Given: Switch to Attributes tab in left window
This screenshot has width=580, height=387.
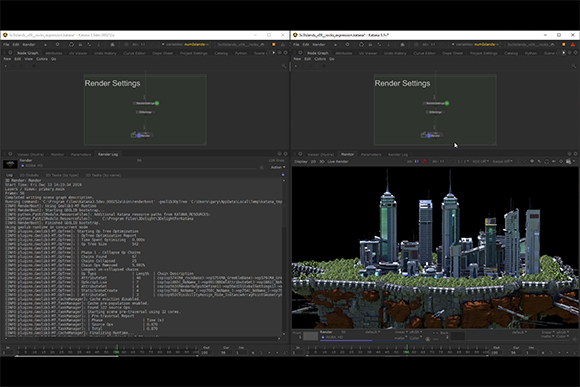Looking at the screenshot, I should tap(54, 53).
